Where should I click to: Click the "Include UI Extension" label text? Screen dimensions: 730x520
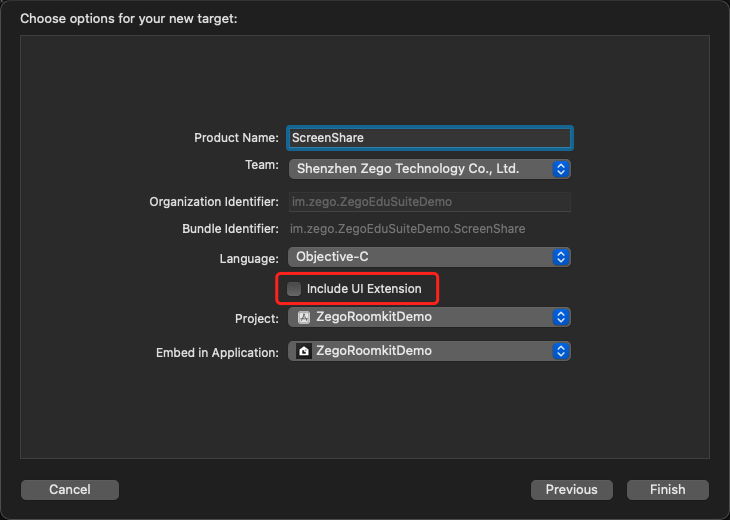(x=364, y=289)
